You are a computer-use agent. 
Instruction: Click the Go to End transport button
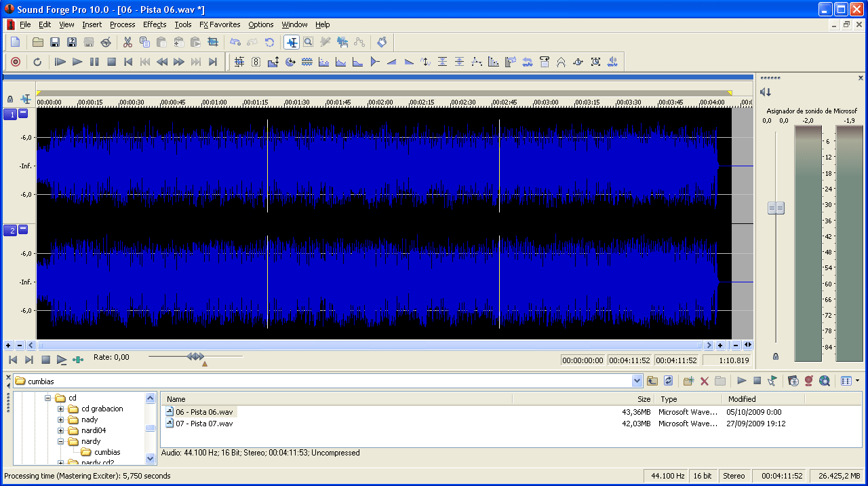coord(213,62)
